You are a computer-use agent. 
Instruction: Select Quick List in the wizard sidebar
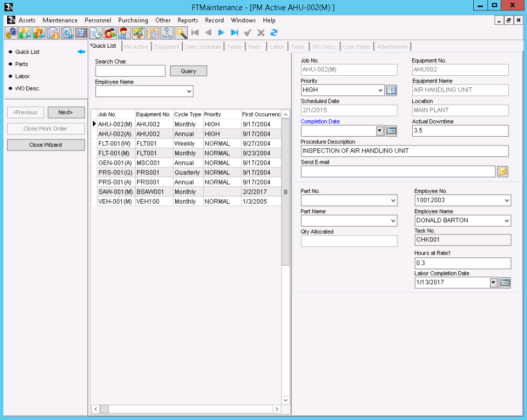coord(27,52)
